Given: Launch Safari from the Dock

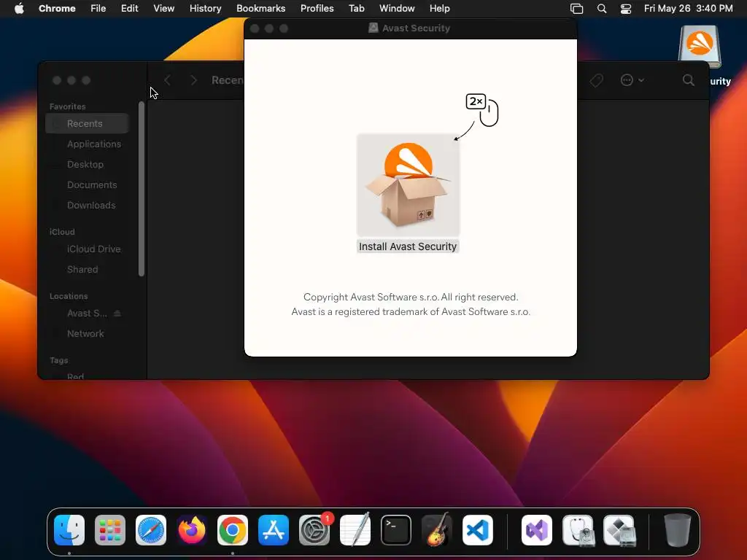Looking at the screenshot, I should (151, 530).
